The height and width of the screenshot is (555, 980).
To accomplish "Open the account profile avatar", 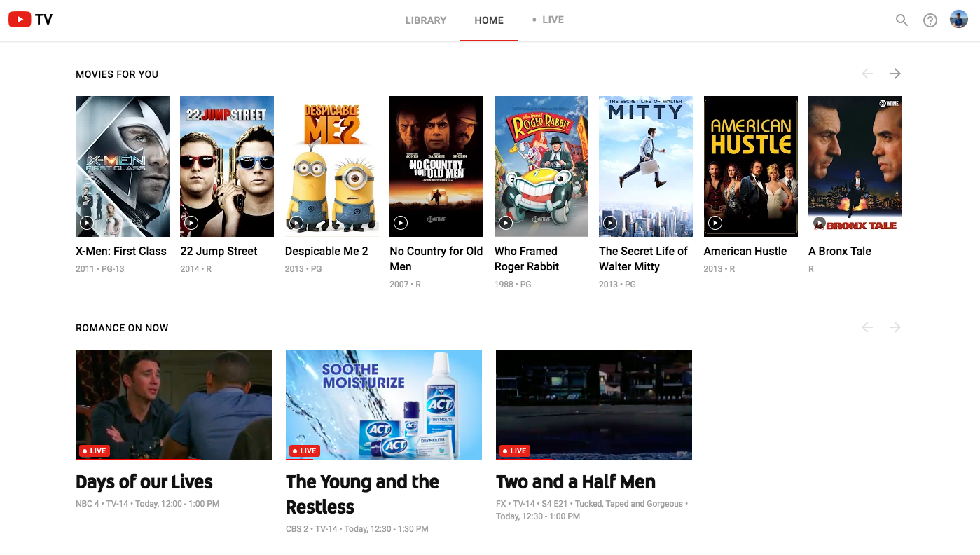I will tap(958, 20).
